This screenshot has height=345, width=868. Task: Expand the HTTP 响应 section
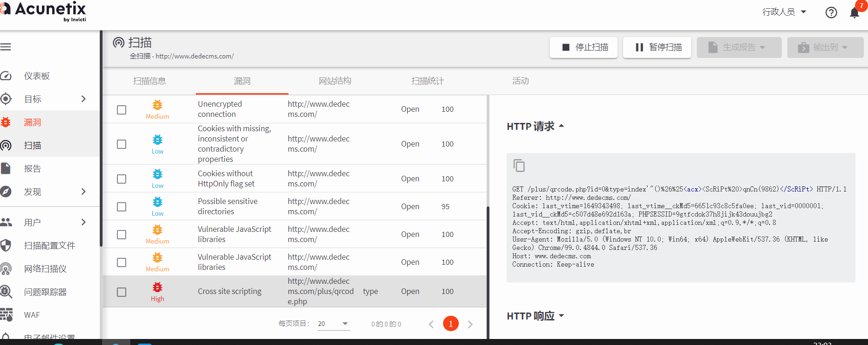(x=535, y=316)
